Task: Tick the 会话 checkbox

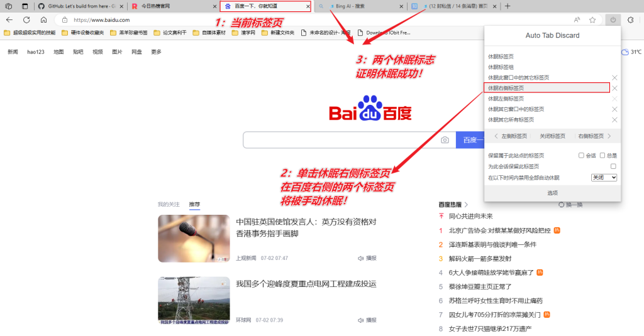Action: [581, 156]
